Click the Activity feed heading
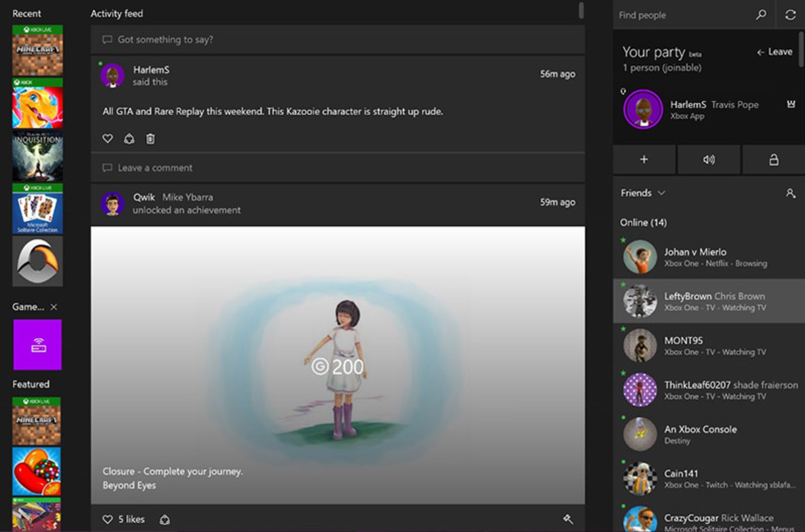This screenshot has width=805, height=532. [117, 13]
